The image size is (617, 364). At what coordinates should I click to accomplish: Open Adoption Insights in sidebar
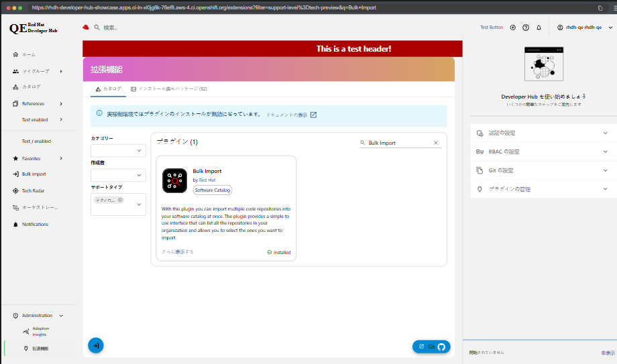[40, 331]
